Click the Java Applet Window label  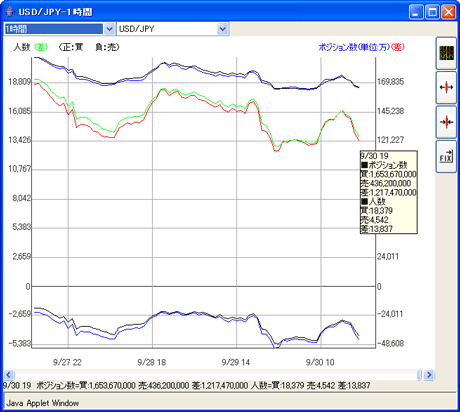[x=43, y=403]
